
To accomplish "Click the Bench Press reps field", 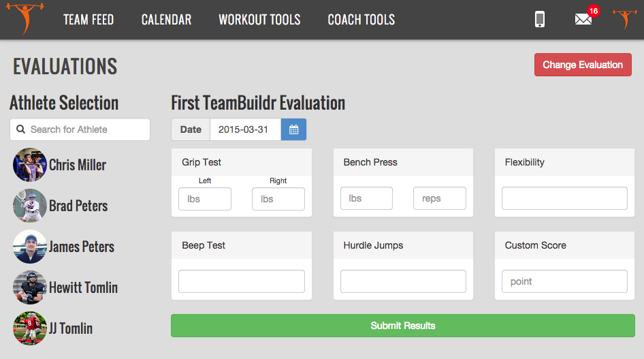I will click(439, 198).
